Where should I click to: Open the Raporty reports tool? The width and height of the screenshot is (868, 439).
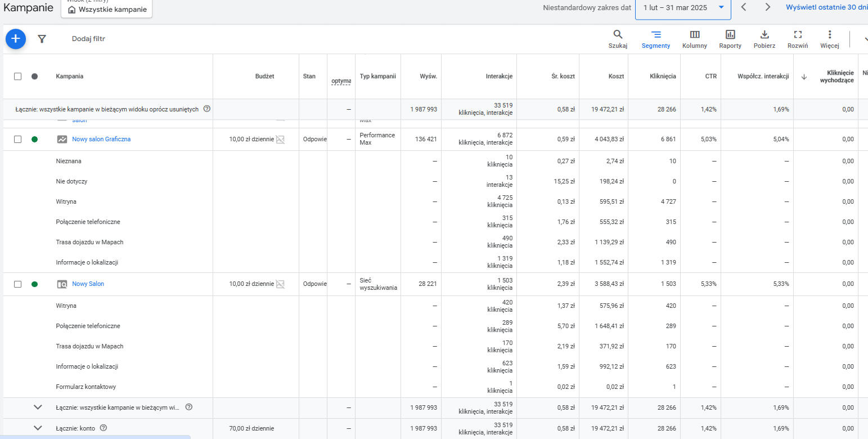coord(730,39)
